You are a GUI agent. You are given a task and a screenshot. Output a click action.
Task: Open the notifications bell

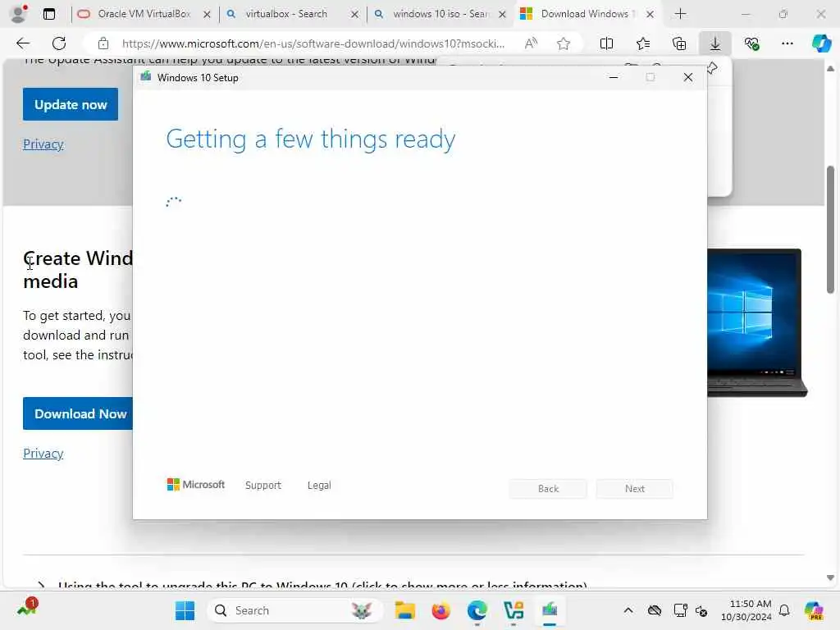point(784,610)
